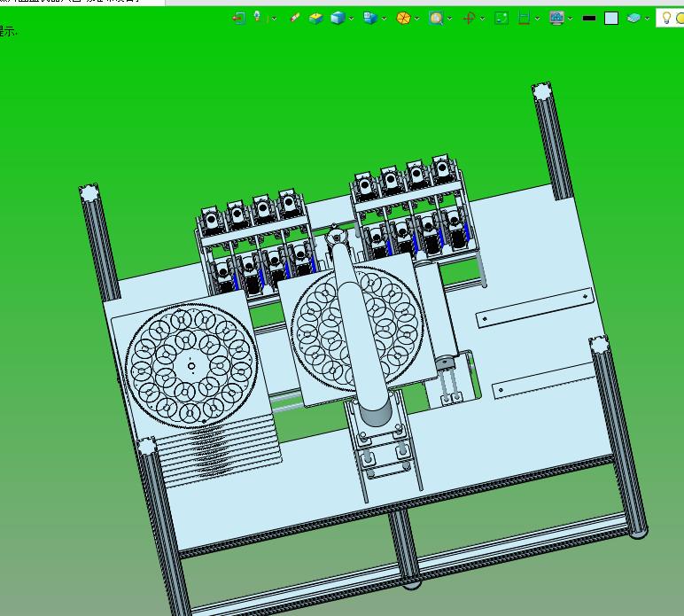Open the dropdown beside the zoom magnifier

click(450, 19)
